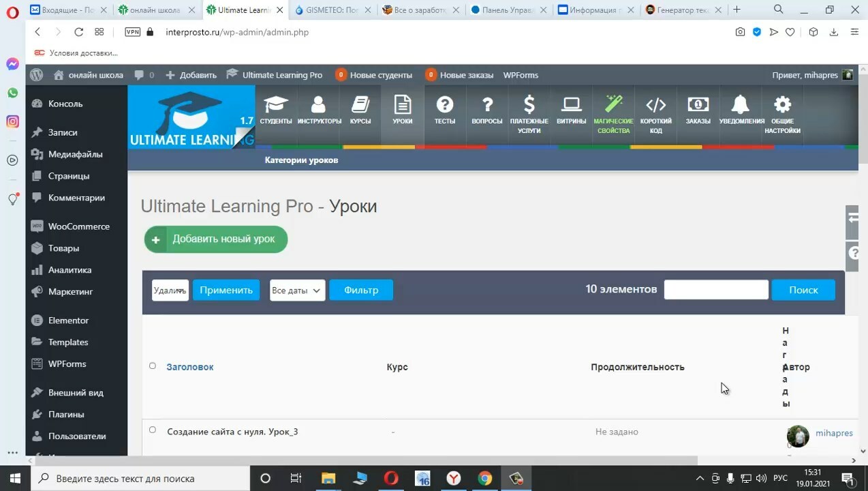Click the lesson search input field
This screenshot has width=868, height=491.
pyautogui.click(x=716, y=290)
